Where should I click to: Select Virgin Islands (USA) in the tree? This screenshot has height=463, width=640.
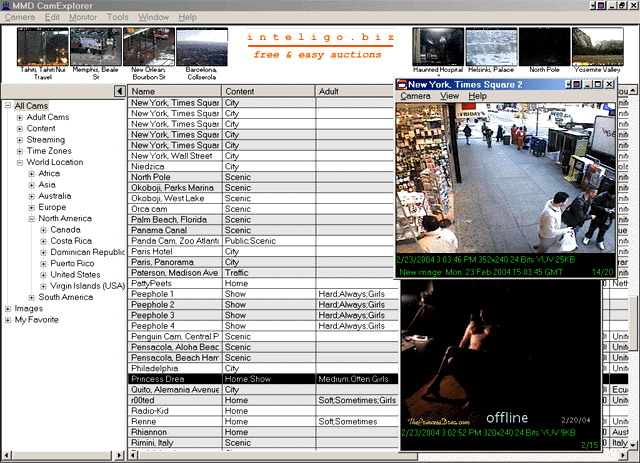87,286
